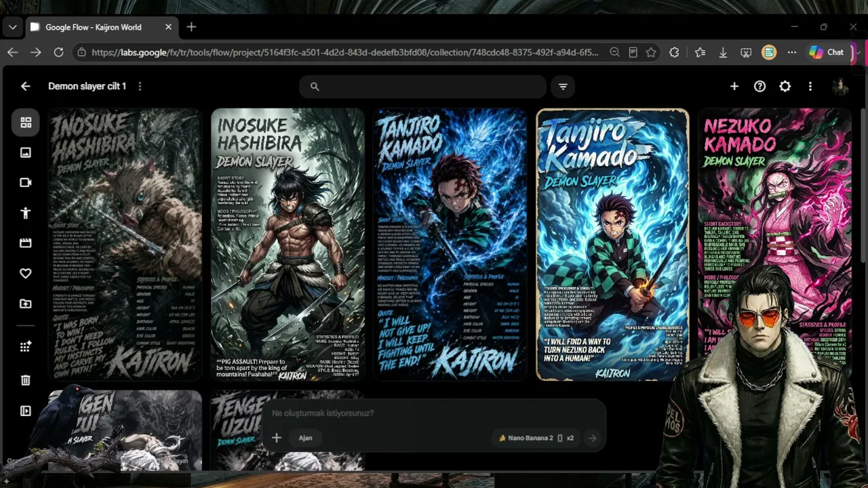Open the dark blue Tanjiro Kamado poster
The image size is (868, 488).
pyautogui.click(x=450, y=244)
